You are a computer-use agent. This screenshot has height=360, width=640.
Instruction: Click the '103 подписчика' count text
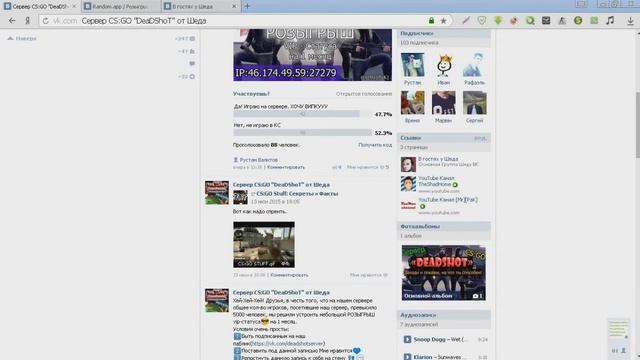point(419,42)
